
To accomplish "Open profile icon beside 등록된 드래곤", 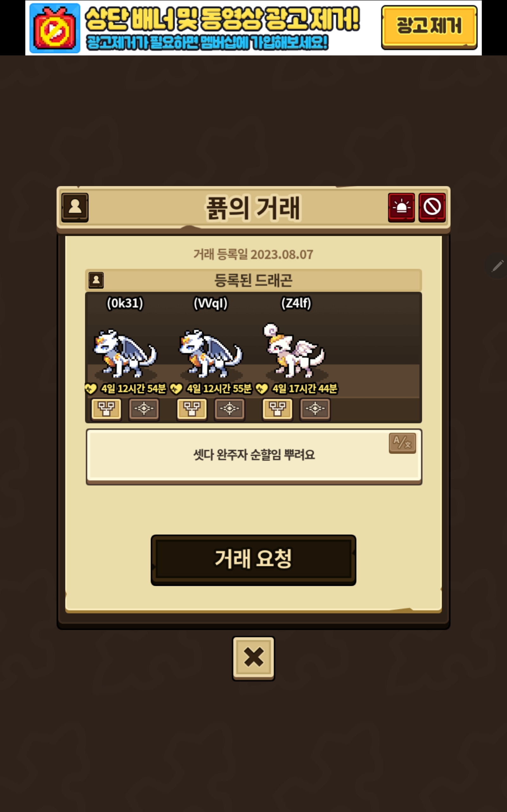I will click(x=96, y=280).
